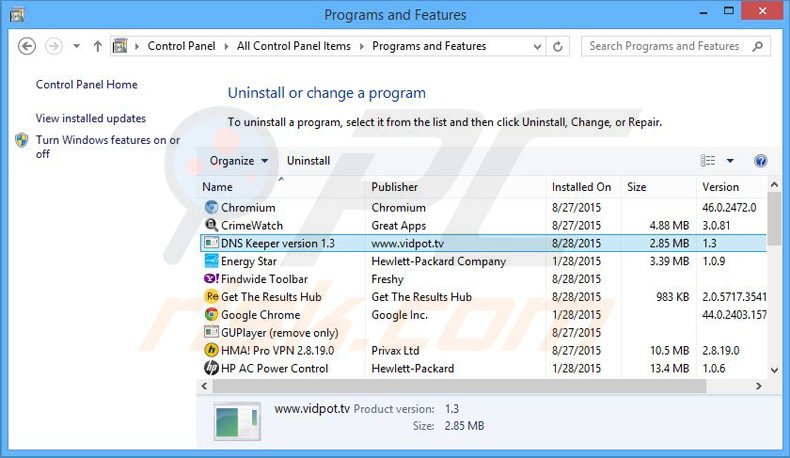Open the Organize dropdown menu
The width and height of the screenshot is (790, 458).
[x=238, y=161]
